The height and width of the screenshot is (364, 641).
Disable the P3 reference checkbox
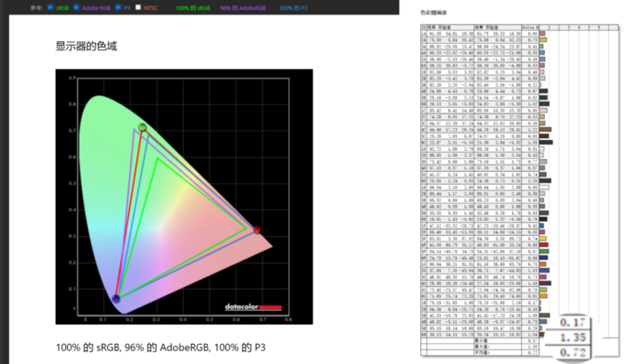click(118, 7)
